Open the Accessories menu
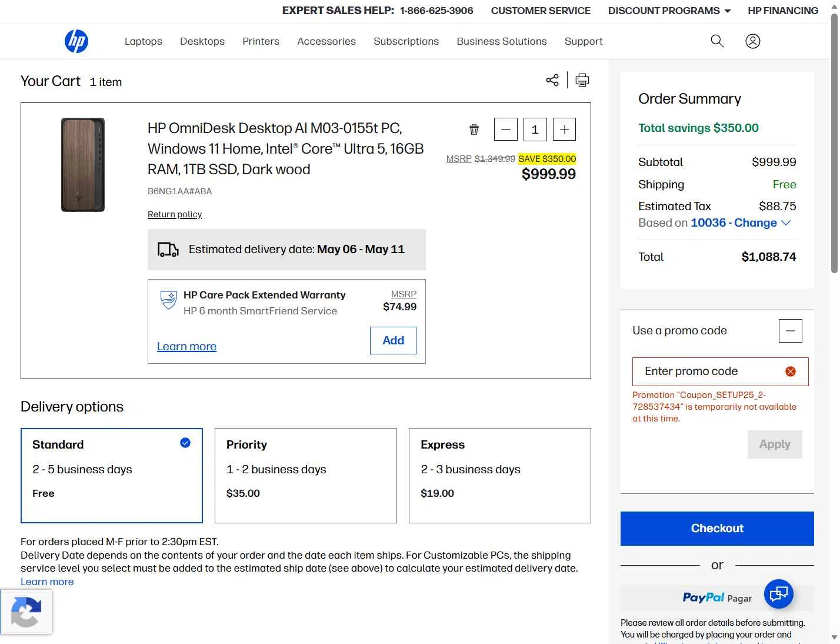The image size is (840, 644). tap(326, 41)
